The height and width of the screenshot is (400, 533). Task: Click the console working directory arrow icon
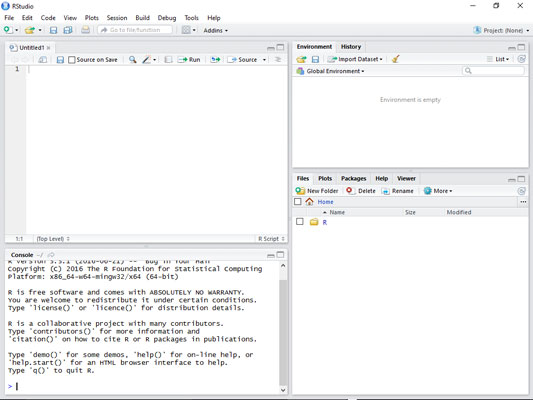click(51, 255)
